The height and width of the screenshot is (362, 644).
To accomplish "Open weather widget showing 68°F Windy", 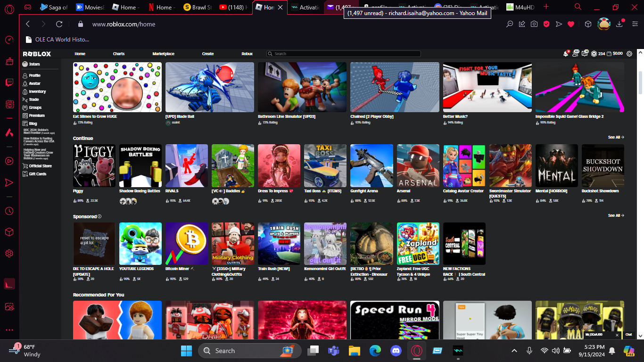I will 26,351.
